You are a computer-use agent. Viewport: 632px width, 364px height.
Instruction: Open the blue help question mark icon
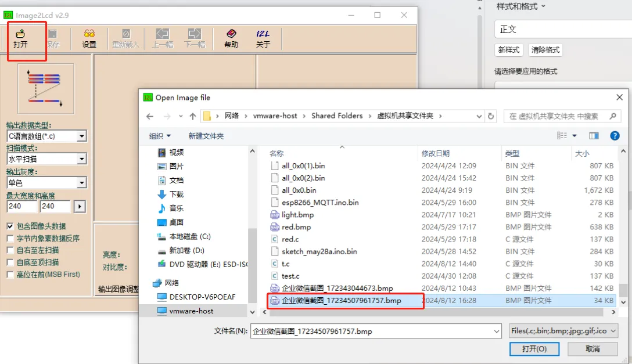click(615, 136)
